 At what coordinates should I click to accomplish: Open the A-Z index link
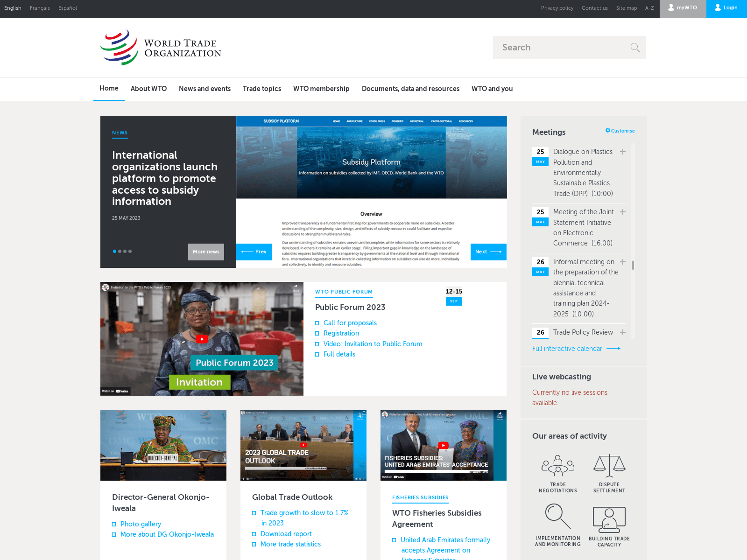coord(649,8)
